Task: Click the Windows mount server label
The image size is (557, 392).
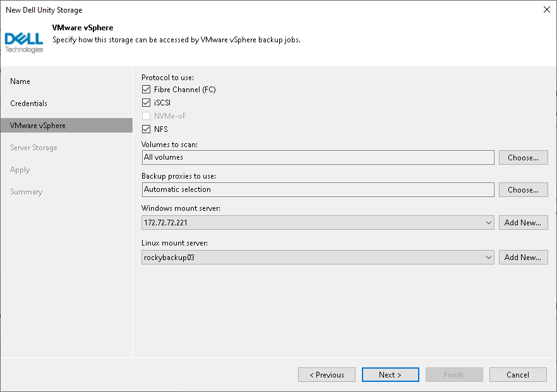Action: [181, 208]
